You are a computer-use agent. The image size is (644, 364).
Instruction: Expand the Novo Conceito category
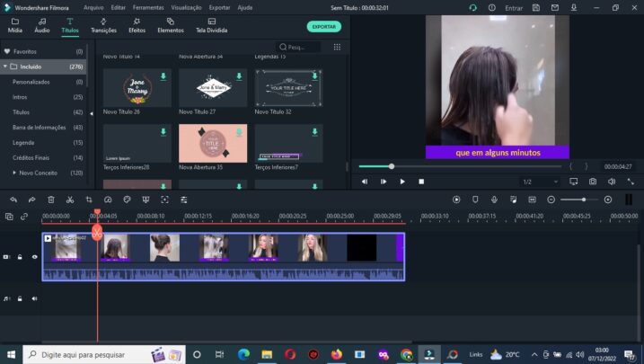point(15,173)
